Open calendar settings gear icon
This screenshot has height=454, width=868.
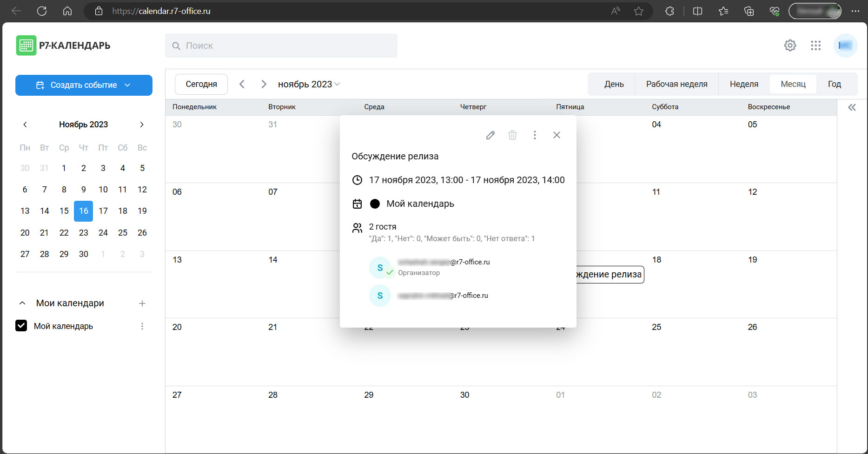coord(790,46)
